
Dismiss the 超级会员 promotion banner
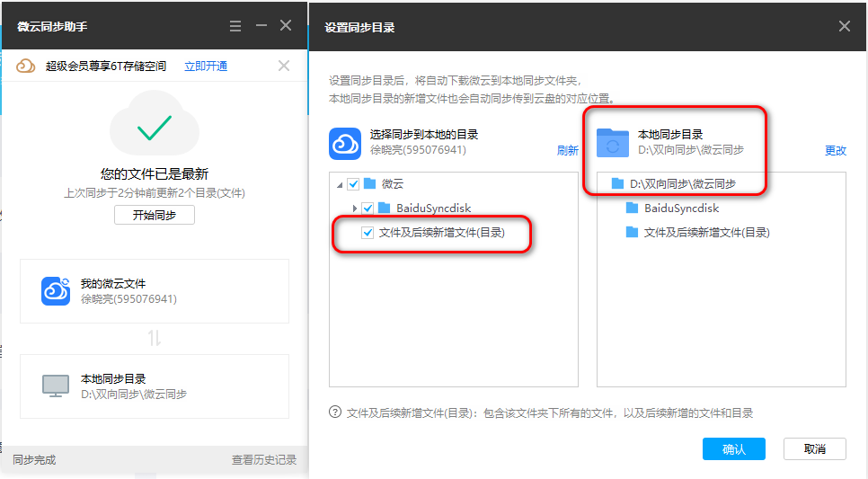point(284,66)
